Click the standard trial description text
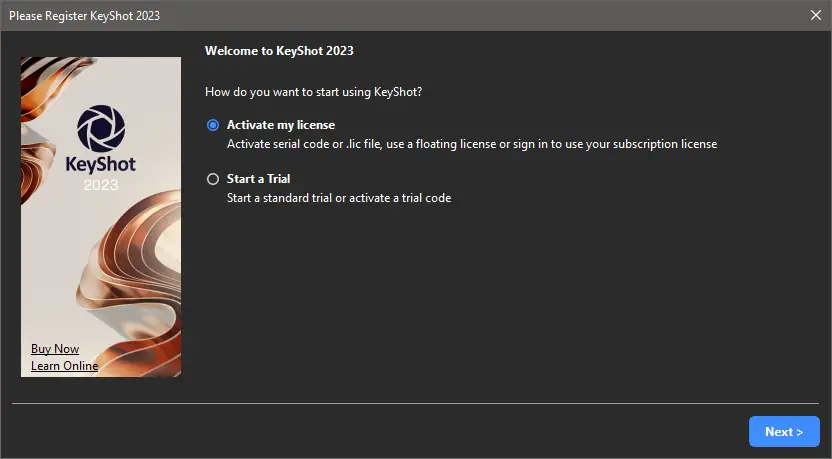The height and width of the screenshot is (459, 832). click(x=339, y=198)
